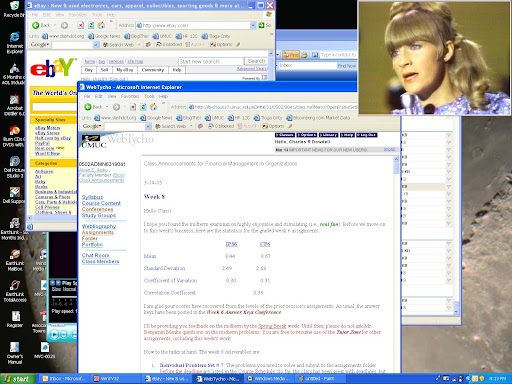Click Play button in Windows Media Player
This screenshot has height=384, width=512.
[54, 334]
